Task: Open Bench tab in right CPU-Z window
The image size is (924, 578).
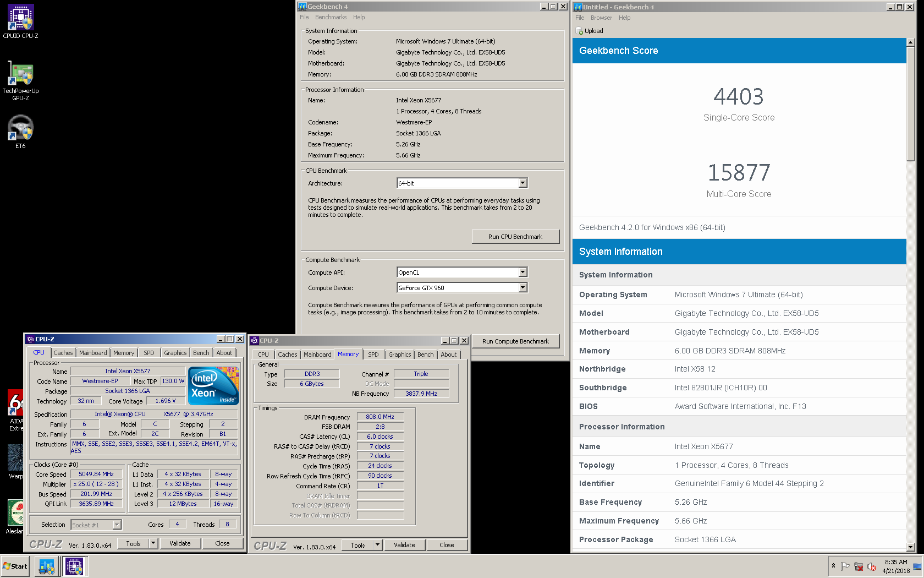Action: [x=426, y=355]
